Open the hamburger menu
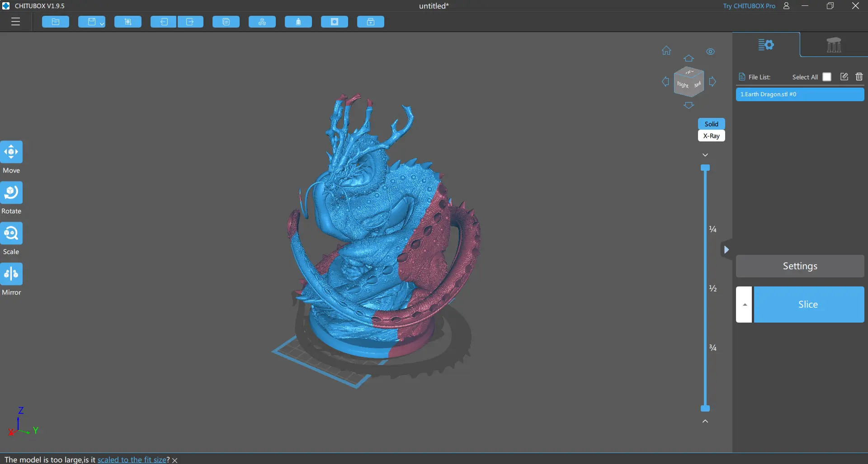The width and height of the screenshot is (868, 464). (15, 22)
